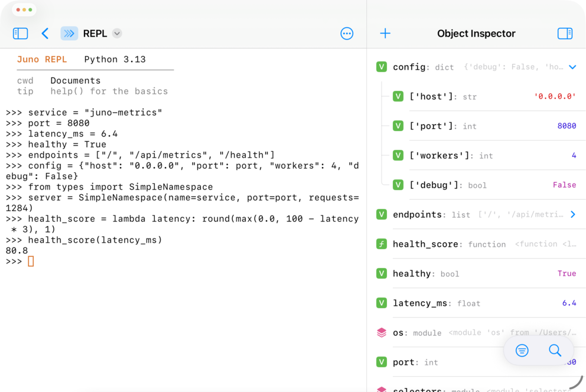The image size is (586, 392).
Task: Click the latency_ms variable icon
Action: pos(381,303)
